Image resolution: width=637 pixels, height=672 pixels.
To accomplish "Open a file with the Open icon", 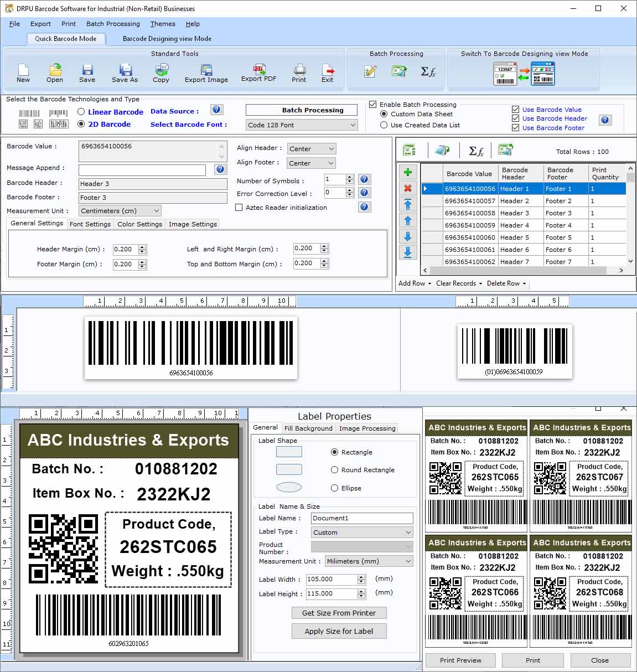I will click(55, 70).
